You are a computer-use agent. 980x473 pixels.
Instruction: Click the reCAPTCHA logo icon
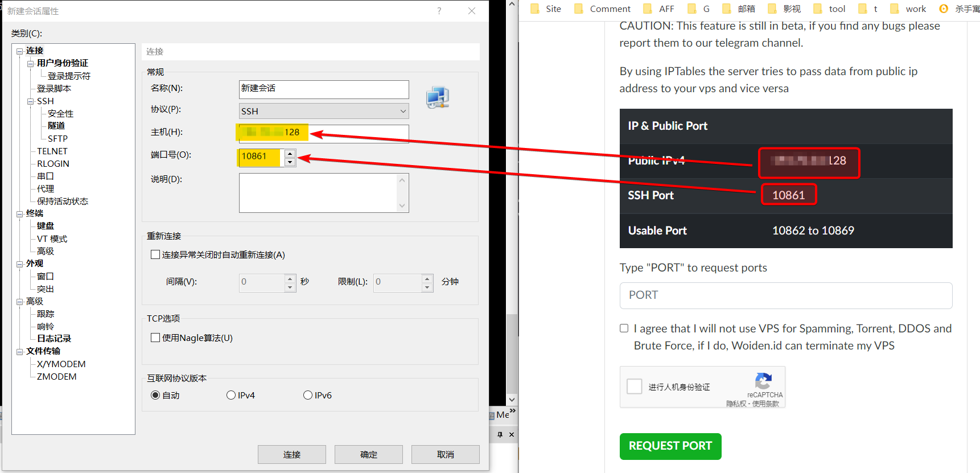tap(763, 381)
